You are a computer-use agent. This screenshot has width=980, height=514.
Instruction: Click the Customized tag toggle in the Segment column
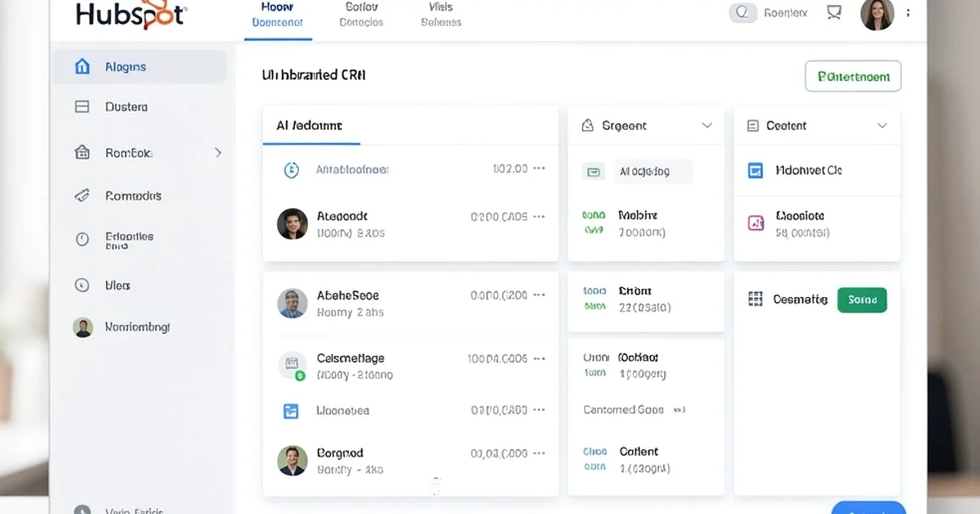pyautogui.click(x=679, y=410)
